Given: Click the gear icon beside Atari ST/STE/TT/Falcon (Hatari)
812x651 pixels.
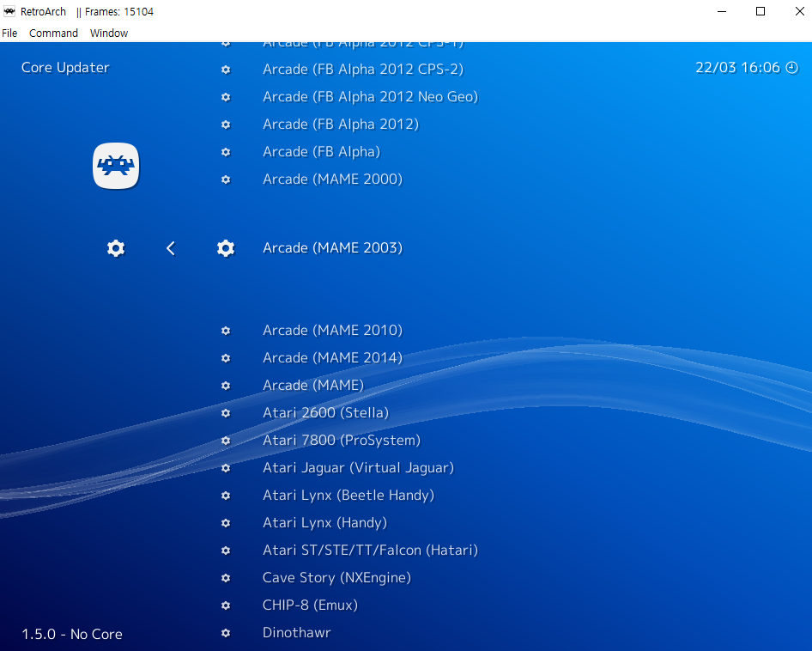Looking at the screenshot, I should click(x=226, y=551).
